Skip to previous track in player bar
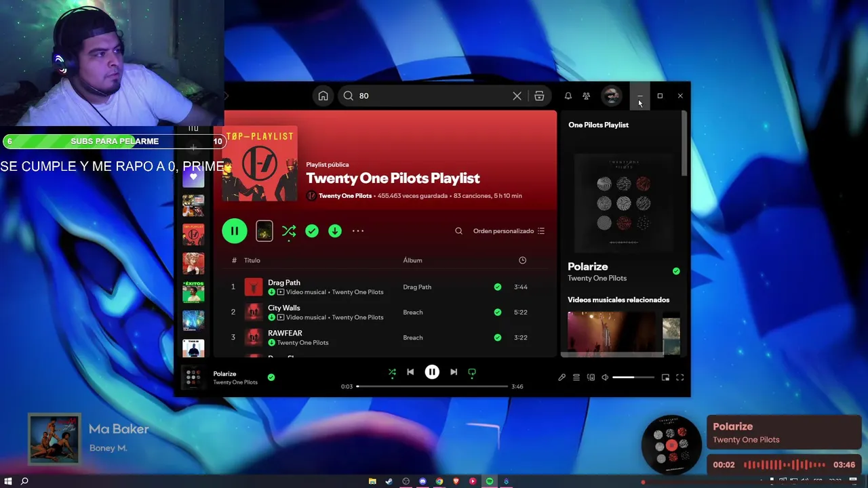 pos(410,372)
